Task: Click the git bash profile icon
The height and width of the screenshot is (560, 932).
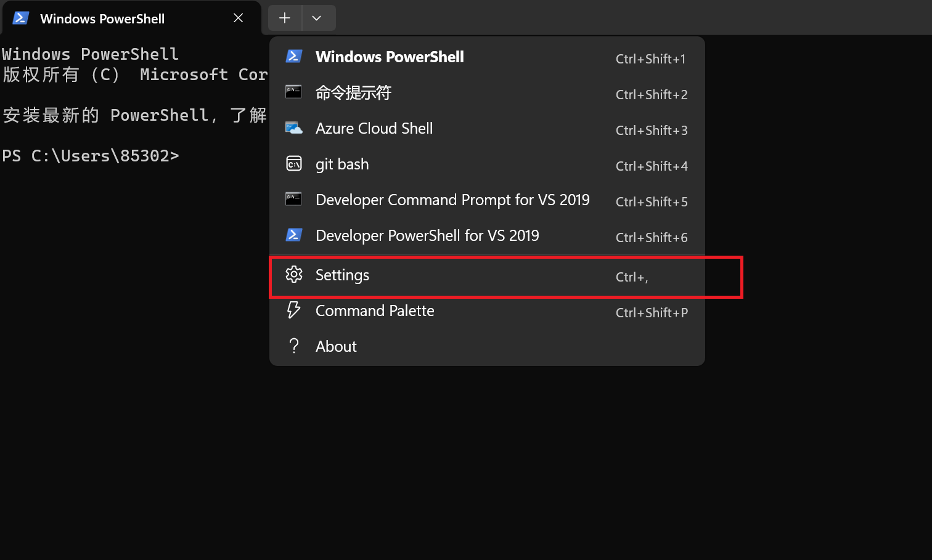Action: click(294, 164)
